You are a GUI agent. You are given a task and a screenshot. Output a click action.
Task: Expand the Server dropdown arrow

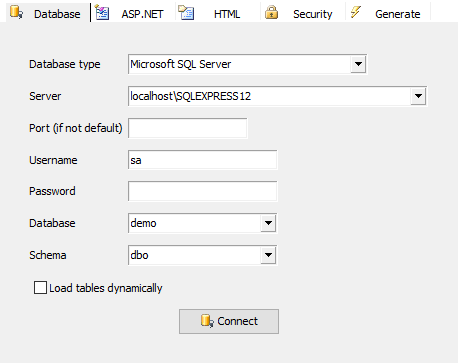tap(418, 96)
